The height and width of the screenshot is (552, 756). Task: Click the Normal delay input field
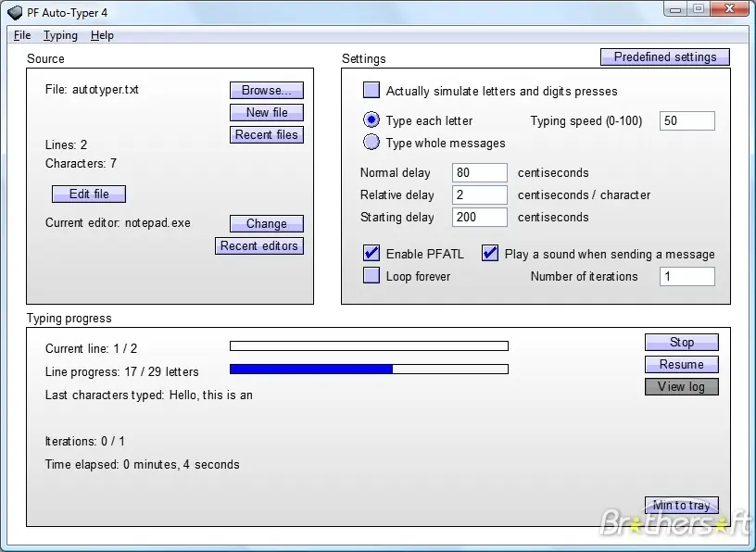[480, 172]
